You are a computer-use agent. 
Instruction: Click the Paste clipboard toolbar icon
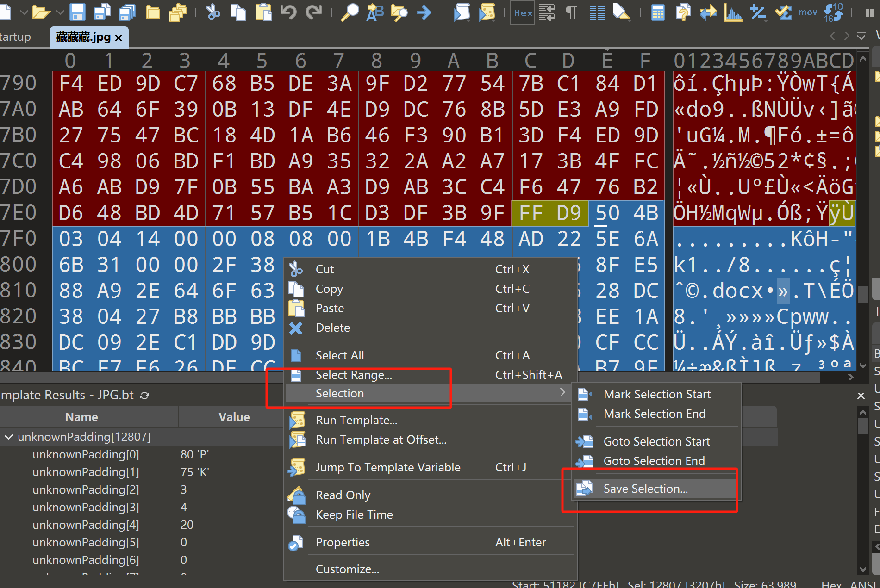point(264,12)
